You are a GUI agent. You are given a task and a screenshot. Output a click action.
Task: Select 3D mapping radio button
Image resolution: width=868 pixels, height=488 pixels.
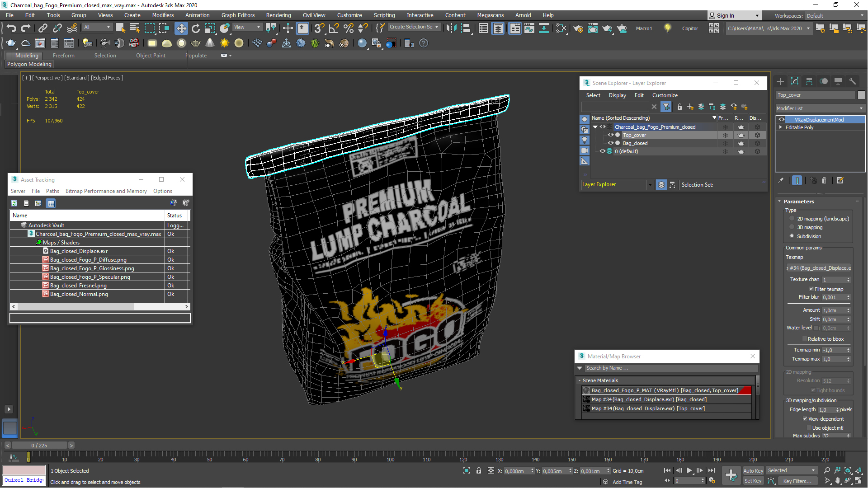point(792,227)
